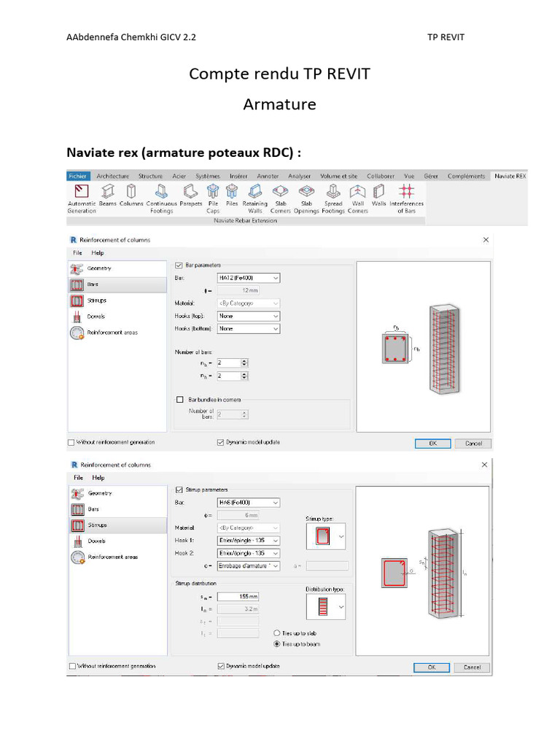Select Bars in the upper dialog list
This screenshot has height=747, width=560.
[x=117, y=285]
